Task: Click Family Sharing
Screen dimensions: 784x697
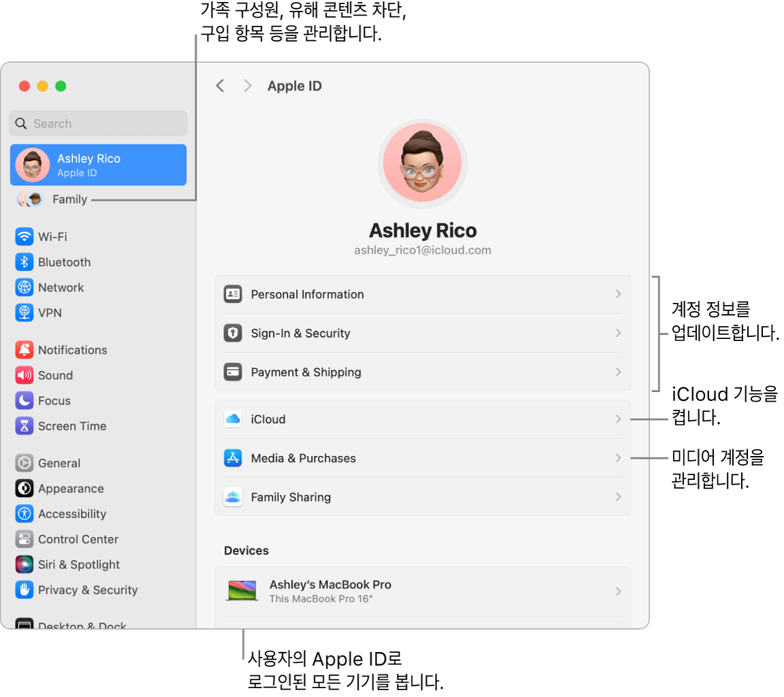Action: 422,497
